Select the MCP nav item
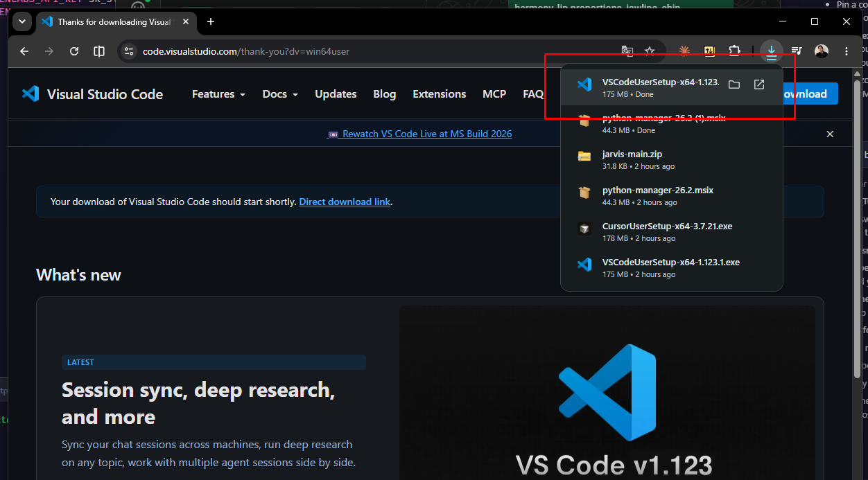 tap(494, 94)
